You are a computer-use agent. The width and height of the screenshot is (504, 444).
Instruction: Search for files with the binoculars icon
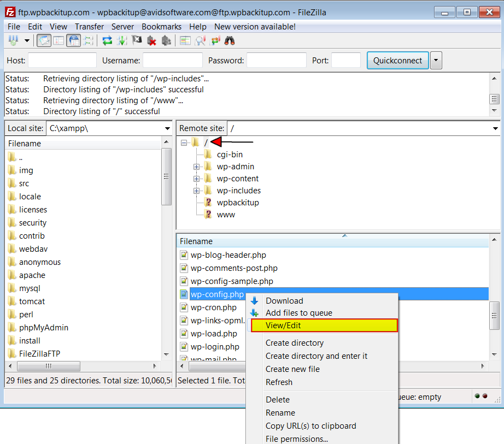tap(230, 41)
